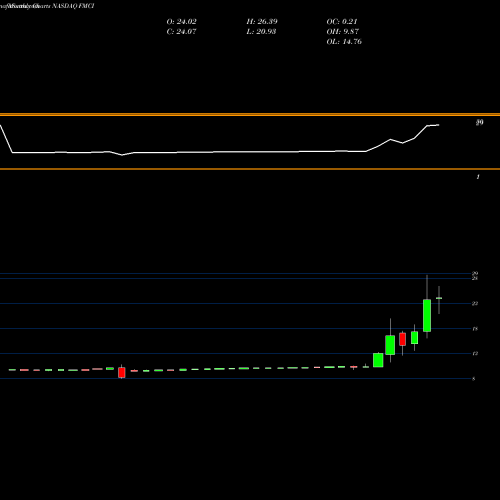Click the indicator panel's lower scale label 1
This screenshot has width=500, height=500.
pyautogui.click(x=478, y=177)
